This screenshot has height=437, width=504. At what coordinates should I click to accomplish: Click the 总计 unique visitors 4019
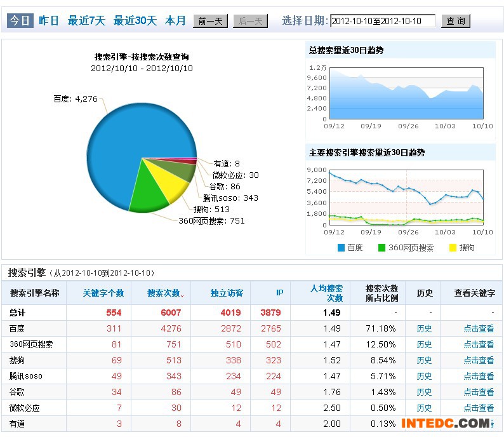pos(231,313)
